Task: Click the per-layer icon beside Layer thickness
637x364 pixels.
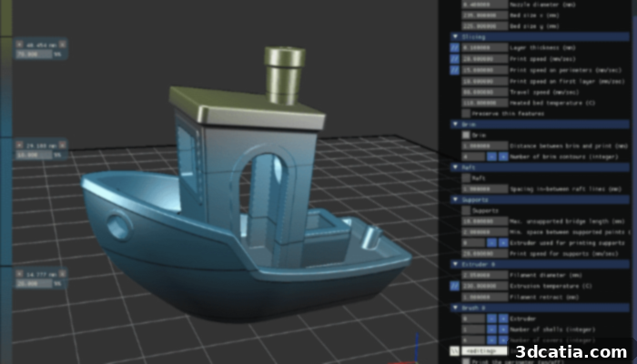Action: 455,48
